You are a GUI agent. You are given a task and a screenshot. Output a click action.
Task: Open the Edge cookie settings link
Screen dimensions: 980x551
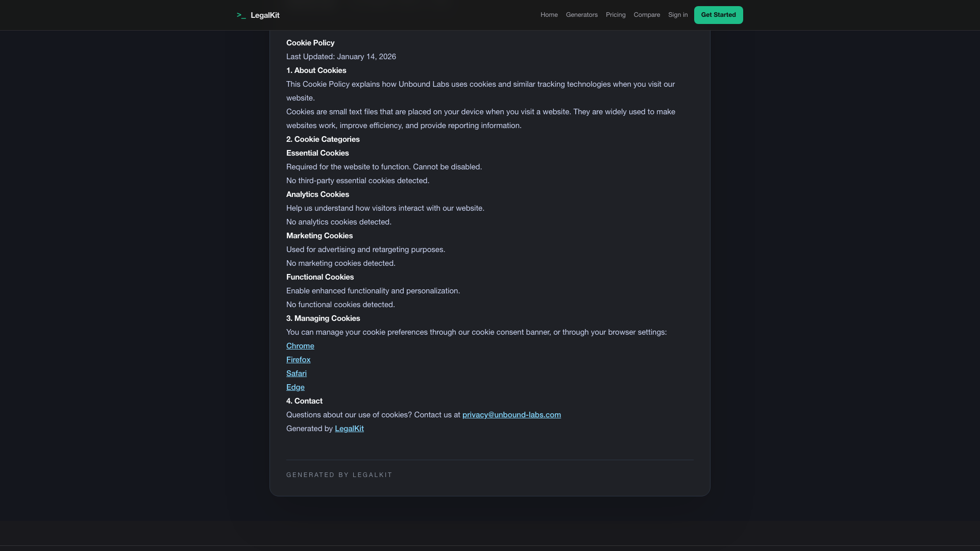pyautogui.click(x=295, y=387)
